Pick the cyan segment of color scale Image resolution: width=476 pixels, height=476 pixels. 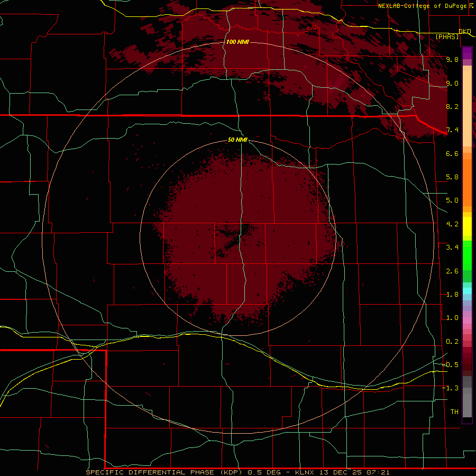pyautogui.click(x=467, y=291)
